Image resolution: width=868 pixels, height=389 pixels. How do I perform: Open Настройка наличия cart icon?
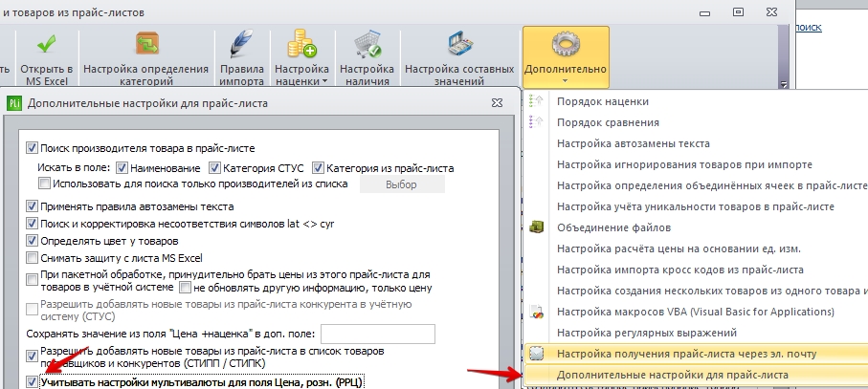tap(367, 44)
